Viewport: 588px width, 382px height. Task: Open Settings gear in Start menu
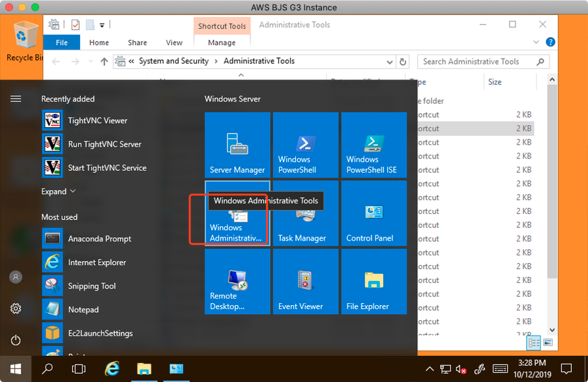16,308
